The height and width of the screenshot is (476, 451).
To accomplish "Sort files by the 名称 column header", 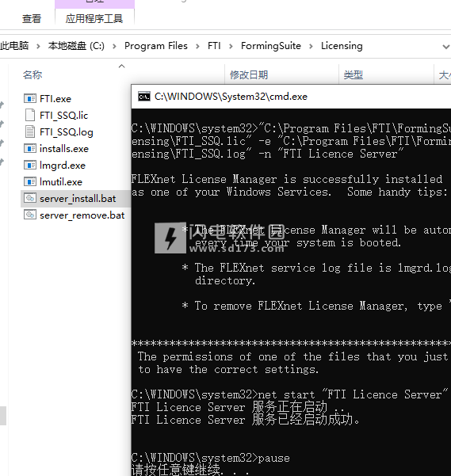I will click(32, 74).
